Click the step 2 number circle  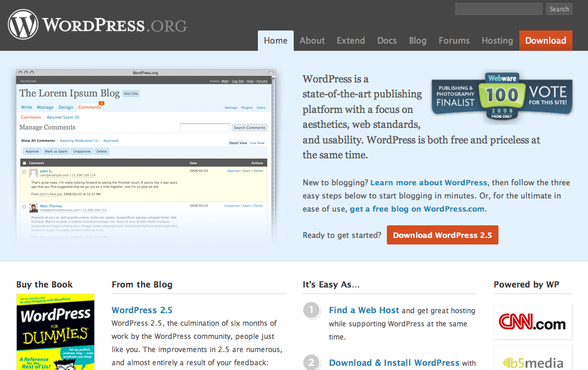(x=312, y=362)
